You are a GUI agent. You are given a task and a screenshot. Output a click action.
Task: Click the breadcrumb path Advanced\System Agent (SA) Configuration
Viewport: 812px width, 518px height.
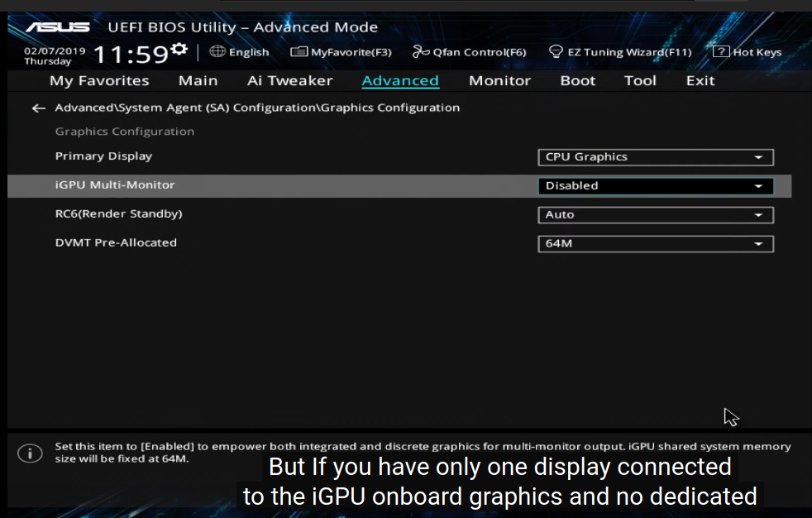coord(257,108)
